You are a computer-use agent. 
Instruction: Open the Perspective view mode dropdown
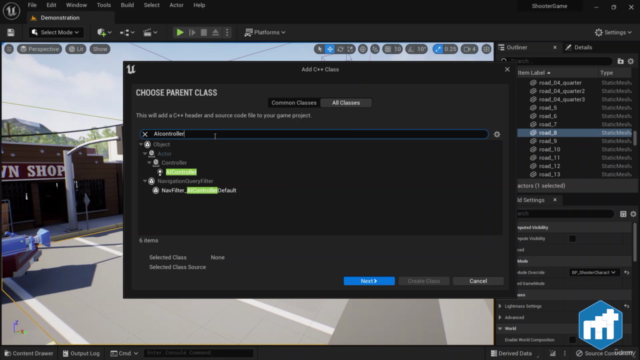(40, 49)
